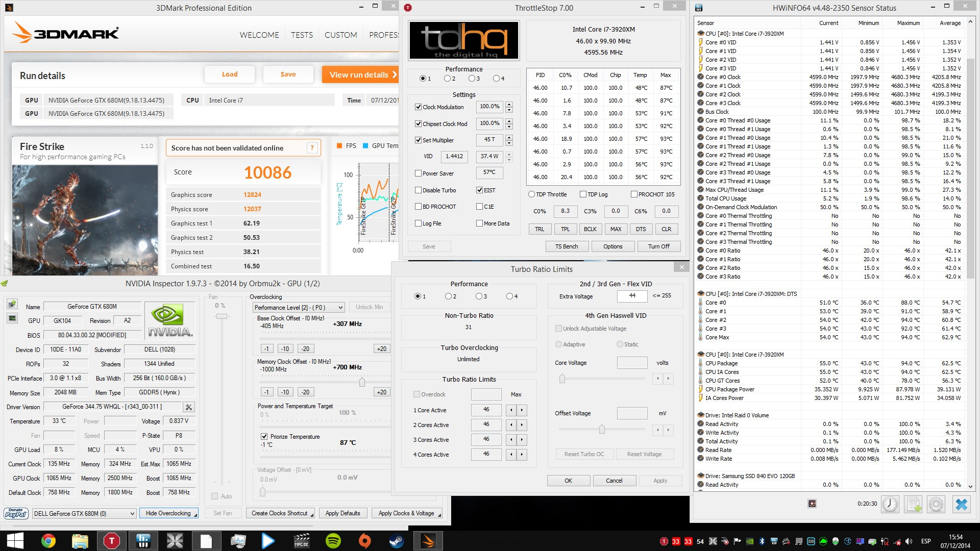Open Spotify from the taskbar

[333, 541]
